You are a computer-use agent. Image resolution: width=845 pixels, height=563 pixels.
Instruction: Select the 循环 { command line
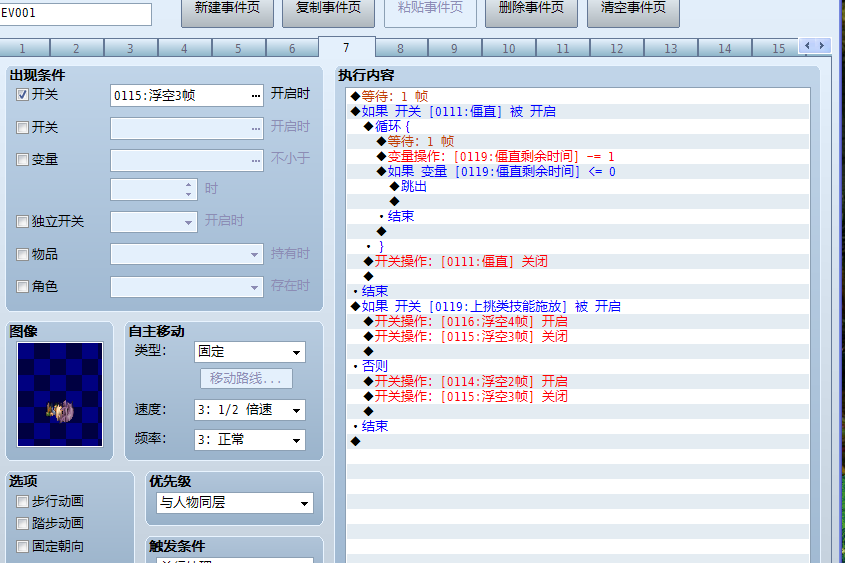[578, 127]
